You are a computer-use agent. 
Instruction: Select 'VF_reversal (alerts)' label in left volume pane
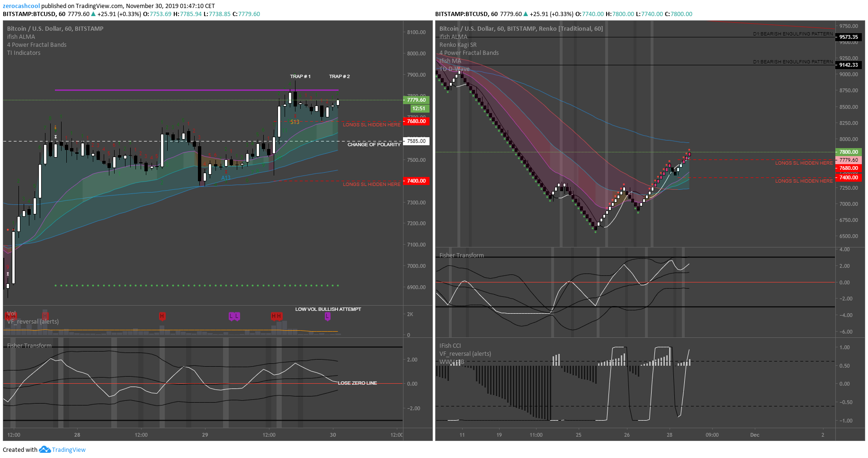pyautogui.click(x=33, y=321)
